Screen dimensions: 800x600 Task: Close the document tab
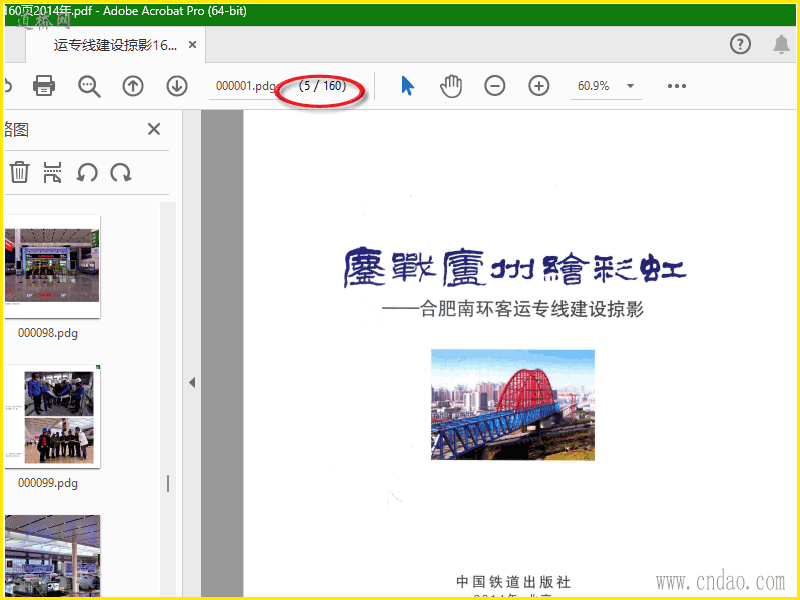192,45
